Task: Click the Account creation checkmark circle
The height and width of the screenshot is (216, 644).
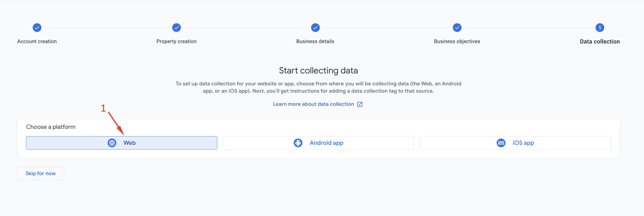Action: pos(37,28)
